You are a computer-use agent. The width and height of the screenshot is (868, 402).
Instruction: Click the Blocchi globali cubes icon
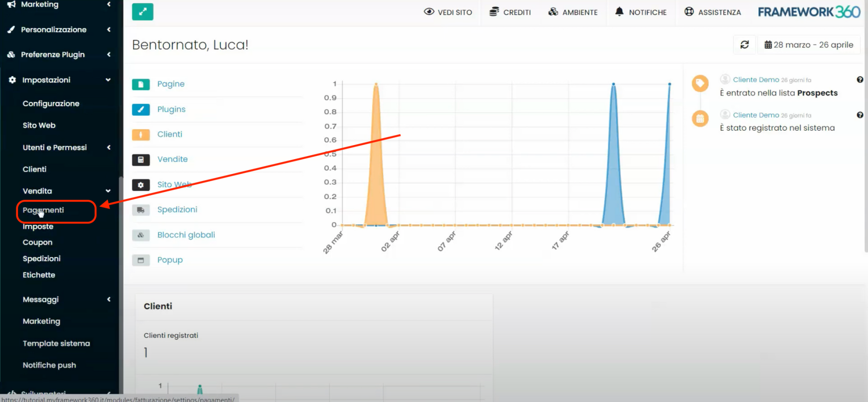pos(141,235)
